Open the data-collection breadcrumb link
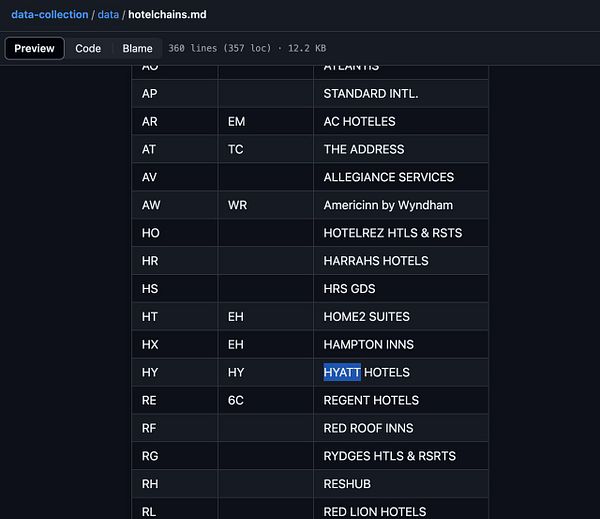Image resolution: width=600 pixels, height=519 pixels. click(x=50, y=15)
